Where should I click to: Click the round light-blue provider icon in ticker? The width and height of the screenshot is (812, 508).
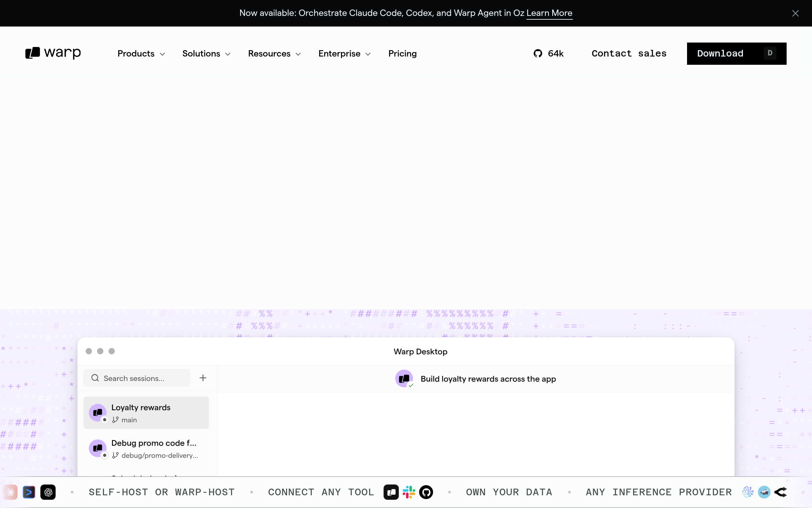point(764,492)
